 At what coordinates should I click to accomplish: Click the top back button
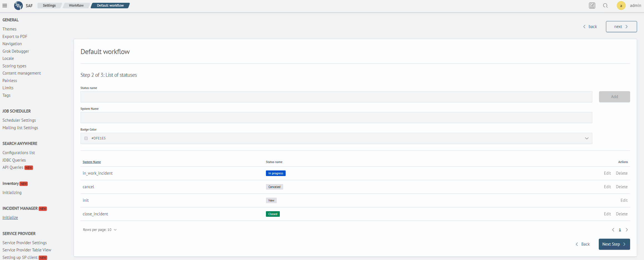[590, 27]
